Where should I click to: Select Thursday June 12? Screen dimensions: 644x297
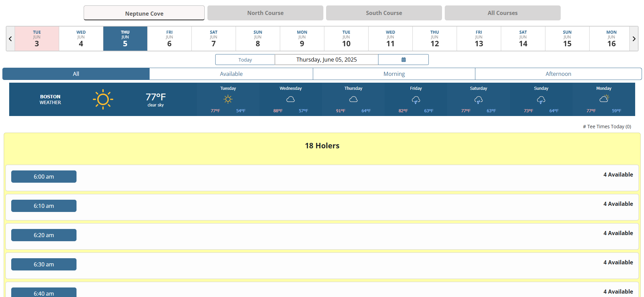[435, 39]
